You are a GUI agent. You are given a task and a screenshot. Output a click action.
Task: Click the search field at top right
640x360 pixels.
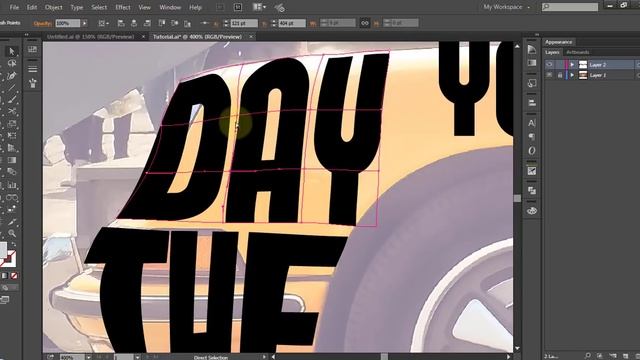[570, 7]
